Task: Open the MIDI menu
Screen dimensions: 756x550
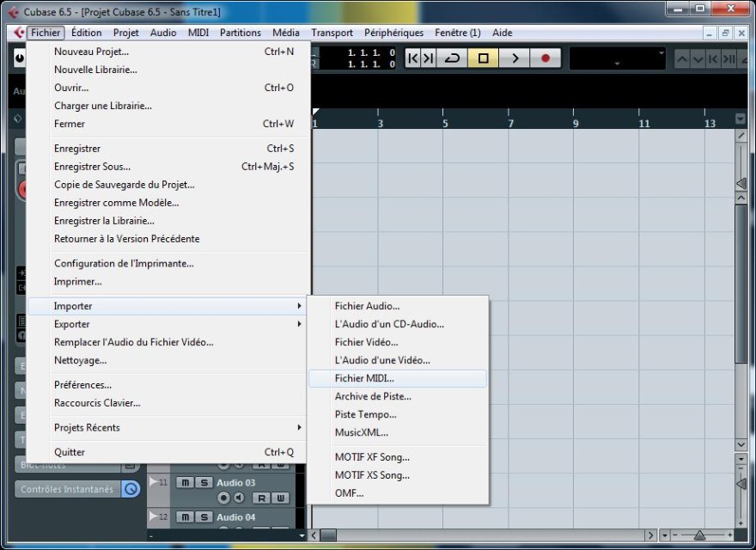Action: point(198,33)
